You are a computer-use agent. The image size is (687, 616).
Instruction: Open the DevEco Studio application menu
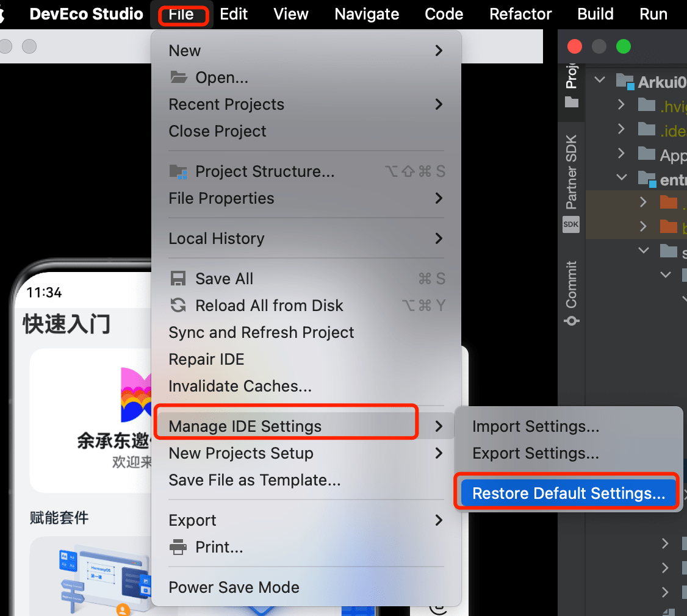pyautogui.click(x=86, y=14)
